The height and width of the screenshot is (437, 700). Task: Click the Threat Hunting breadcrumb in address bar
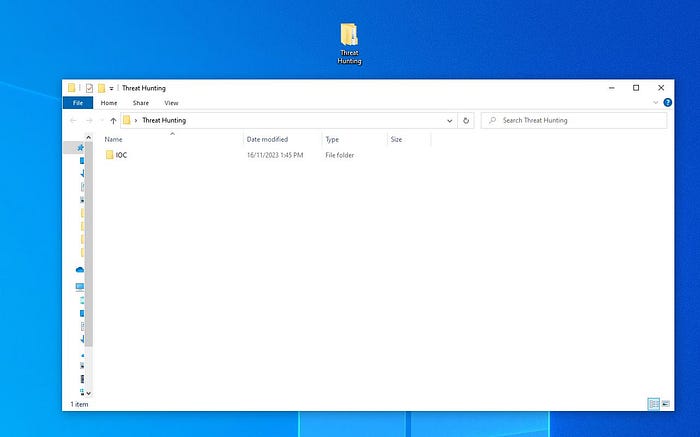[164, 121]
